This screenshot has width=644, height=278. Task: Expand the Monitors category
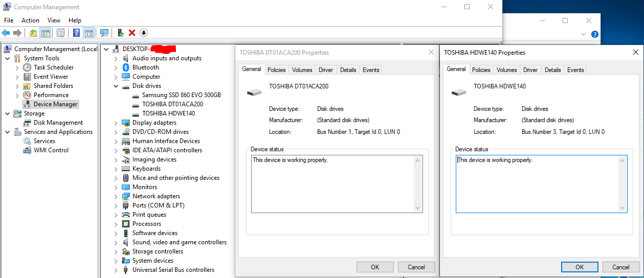[x=116, y=187]
